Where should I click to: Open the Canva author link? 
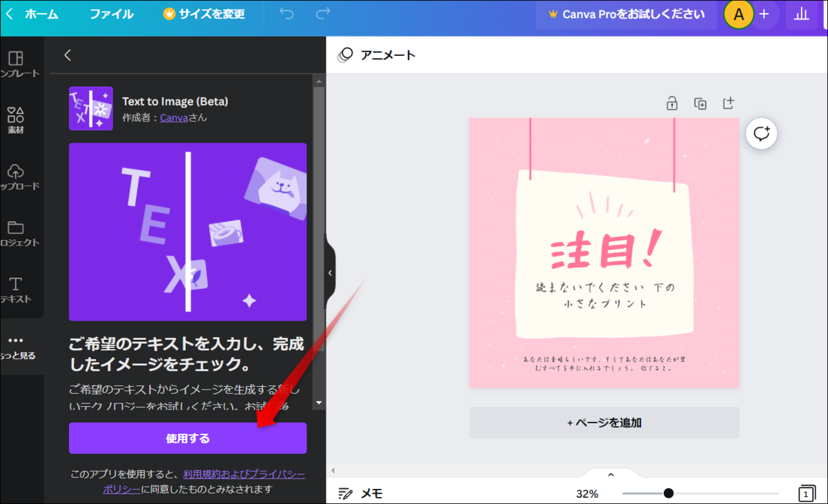174,118
